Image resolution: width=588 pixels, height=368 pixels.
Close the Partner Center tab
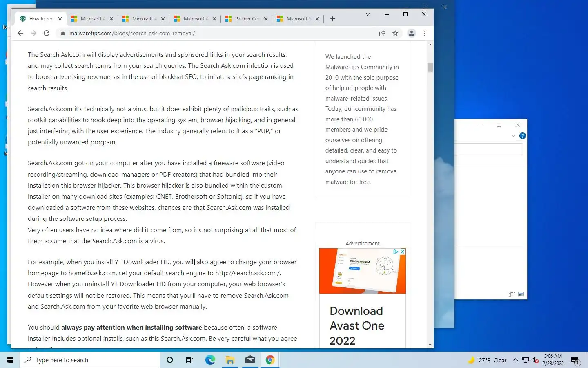pyautogui.click(x=266, y=19)
